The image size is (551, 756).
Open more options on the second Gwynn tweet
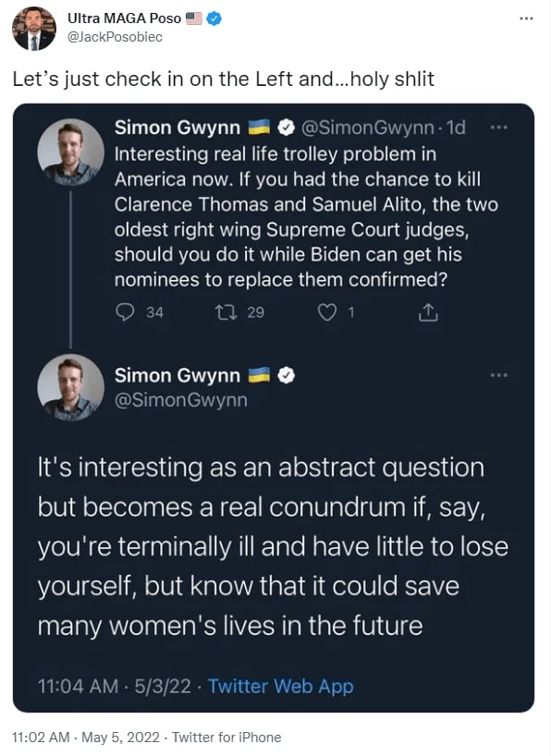coord(498,375)
